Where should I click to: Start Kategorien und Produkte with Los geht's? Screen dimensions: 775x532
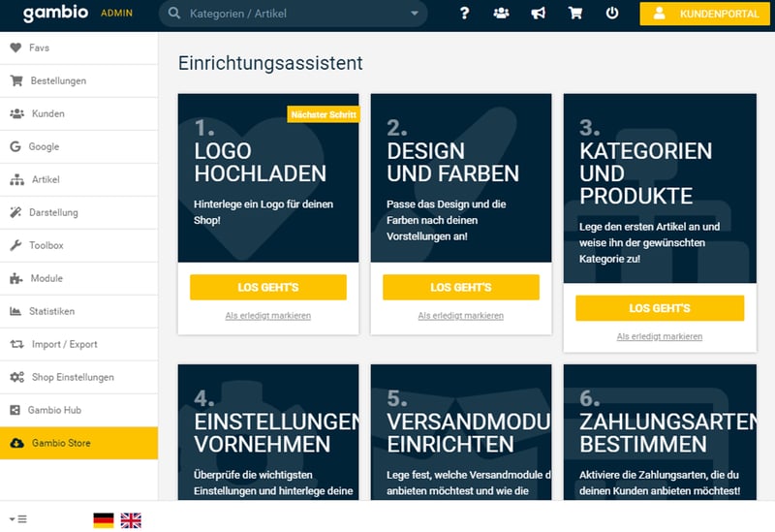660,308
